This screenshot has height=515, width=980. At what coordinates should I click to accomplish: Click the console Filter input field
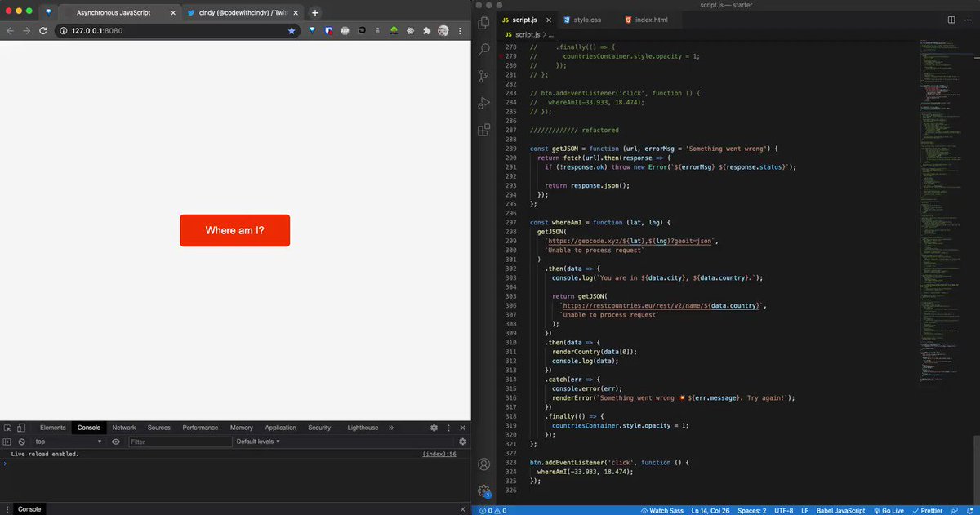[x=179, y=442]
